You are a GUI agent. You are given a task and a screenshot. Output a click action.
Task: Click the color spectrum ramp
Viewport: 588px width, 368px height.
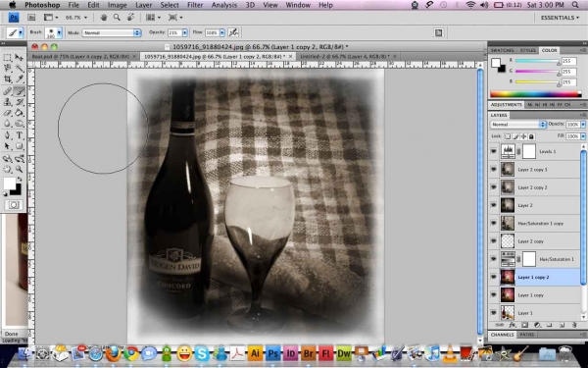click(535, 94)
